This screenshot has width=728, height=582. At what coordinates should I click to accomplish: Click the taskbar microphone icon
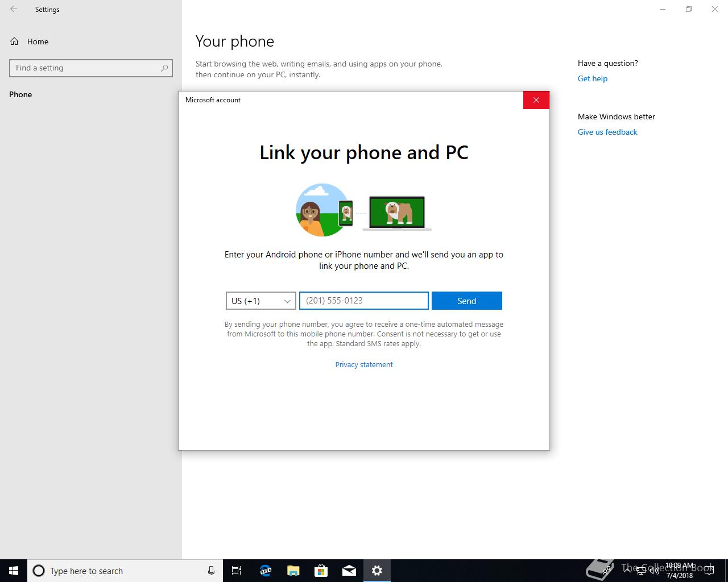click(211, 571)
